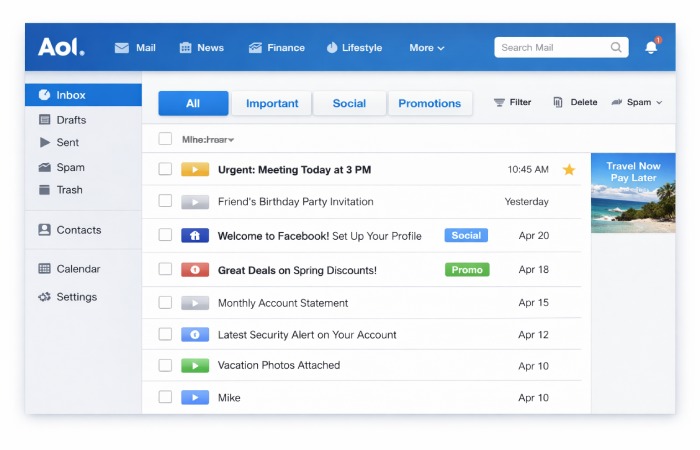Click the Settings gear icon

45,297
